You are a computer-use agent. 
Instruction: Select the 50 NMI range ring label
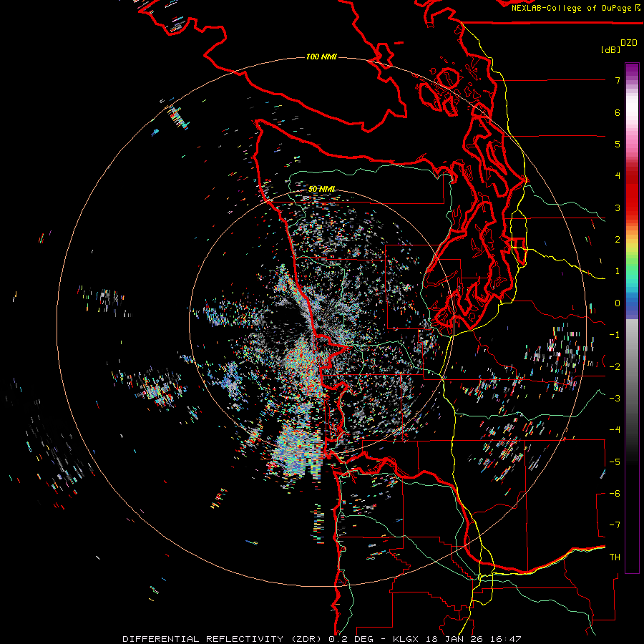(321, 189)
